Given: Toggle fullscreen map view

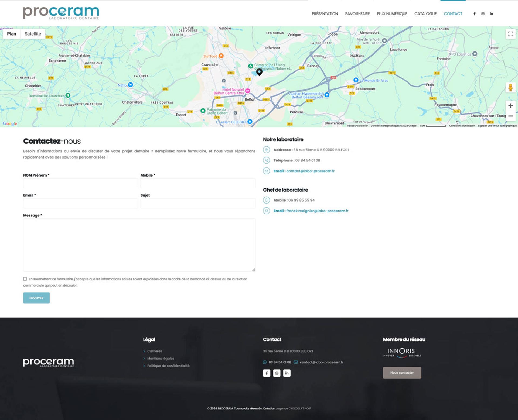Looking at the screenshot, I should pos(510,34).
